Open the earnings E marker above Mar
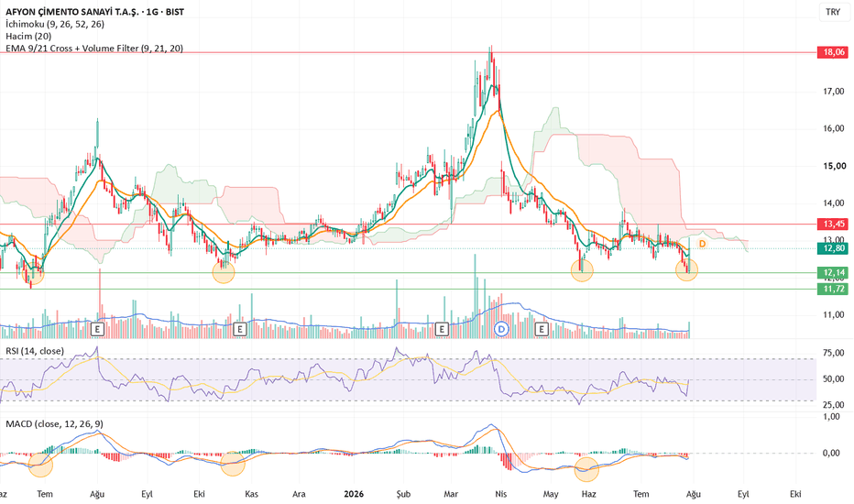 click(x=442, y=329)
